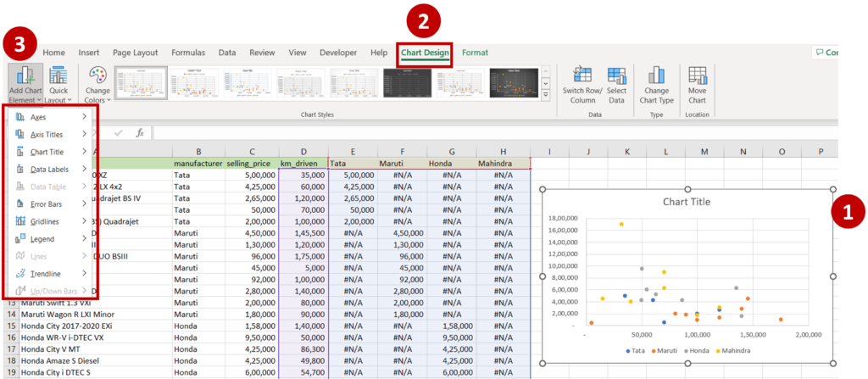Apply the second chart style thumbnail
Screen dimensions: 868x379
pyautogui.click(x=194, y=83)
